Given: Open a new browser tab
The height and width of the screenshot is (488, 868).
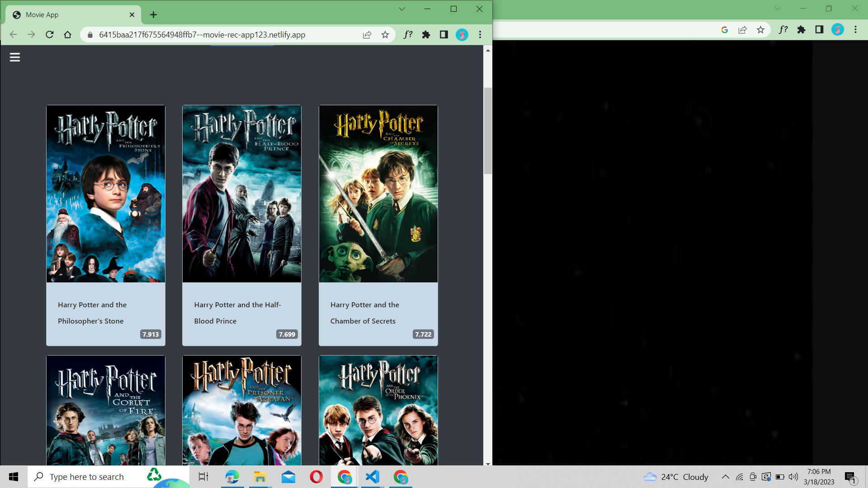Looking at the screenshot, I should pyautogui.click(x=154, y=15).
